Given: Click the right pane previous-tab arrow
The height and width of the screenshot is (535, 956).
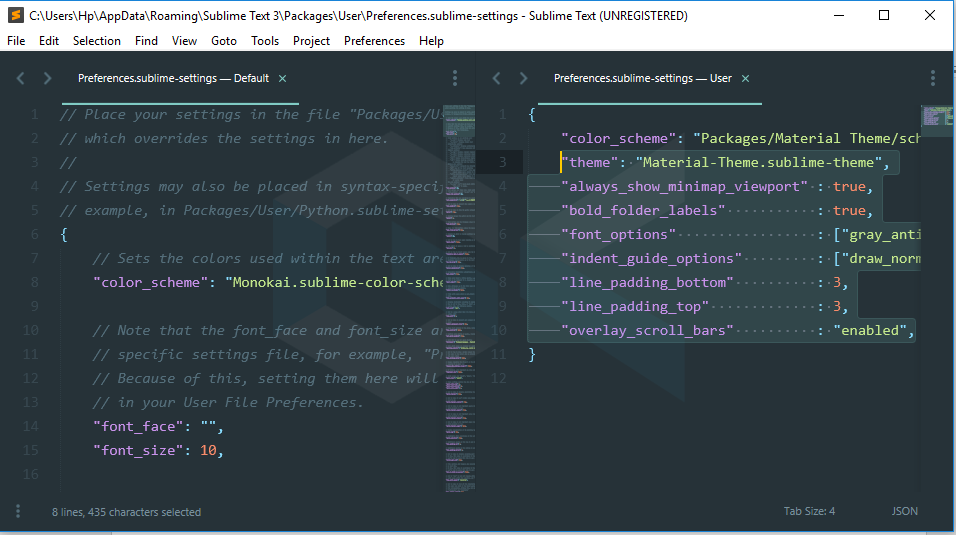Looking at the screenshot, I should (497, 78).
